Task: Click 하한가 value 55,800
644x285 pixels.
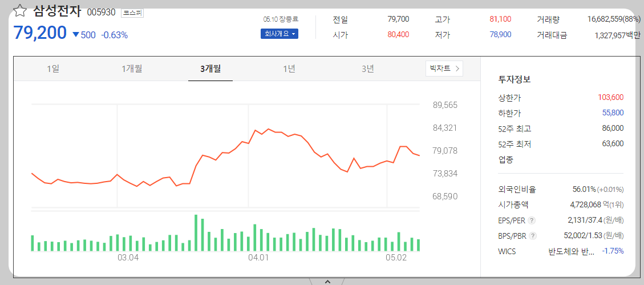Action: tap(614, 113)
